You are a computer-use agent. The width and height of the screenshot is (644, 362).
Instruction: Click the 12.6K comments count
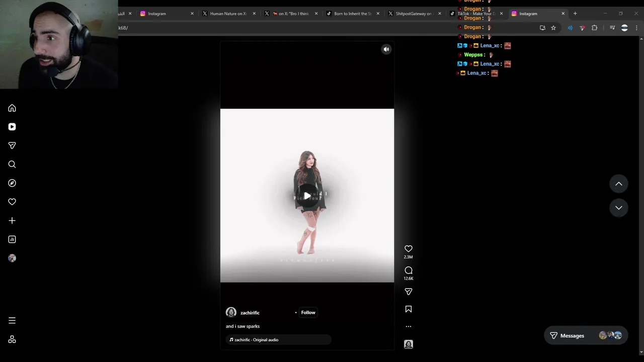(408, 279)
